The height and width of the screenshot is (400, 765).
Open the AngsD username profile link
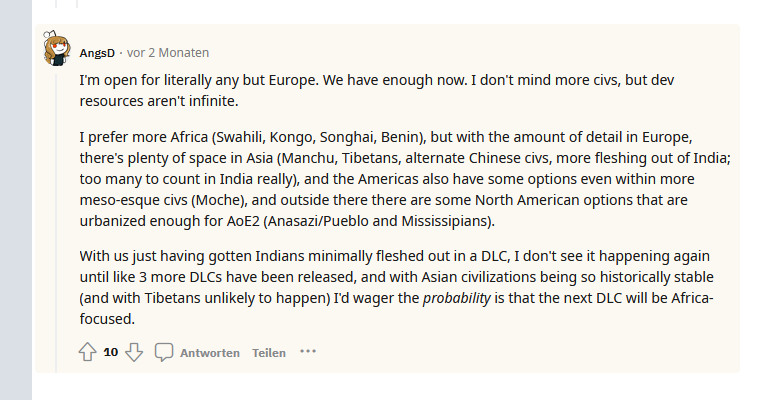97,53
